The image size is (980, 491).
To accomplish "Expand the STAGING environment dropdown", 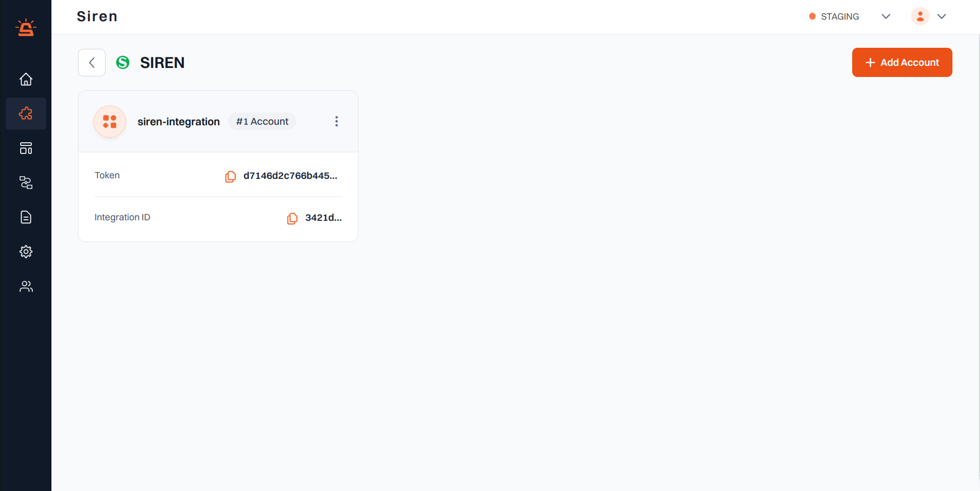I will 886,16.
